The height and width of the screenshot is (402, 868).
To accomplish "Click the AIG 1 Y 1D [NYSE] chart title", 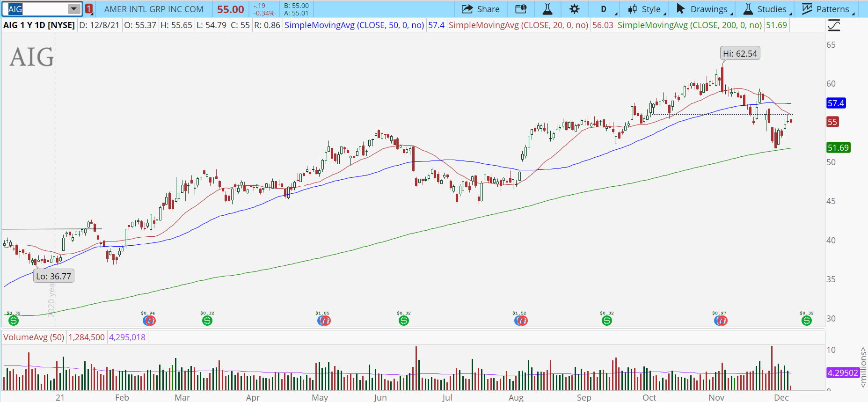I will point(39,25).
